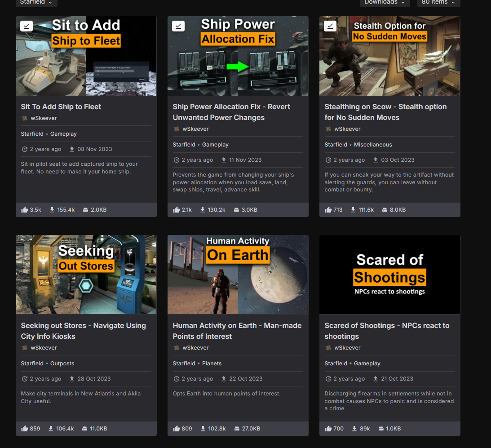Open the Downloads sort dropdown
Image resolution: width=491 pixels, height=448 pixels.
pos(385,2)
